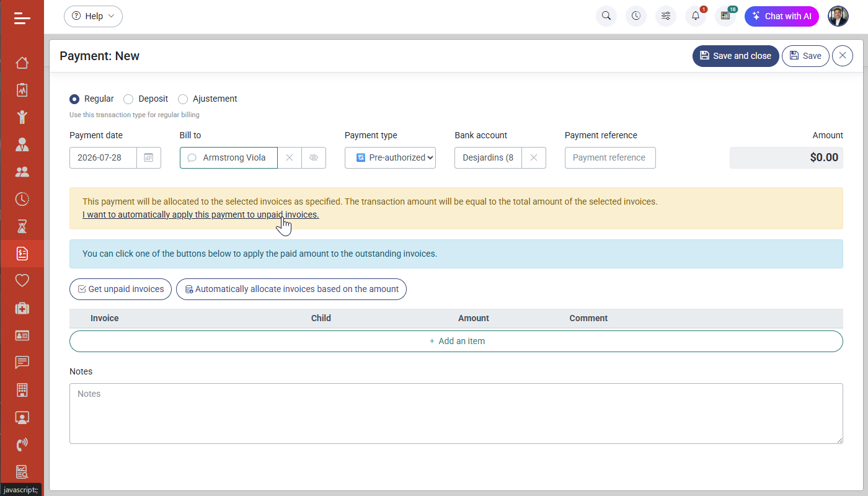Open the recent history clock in top bar
Screen dimensions: 868x496
point(636,16)
